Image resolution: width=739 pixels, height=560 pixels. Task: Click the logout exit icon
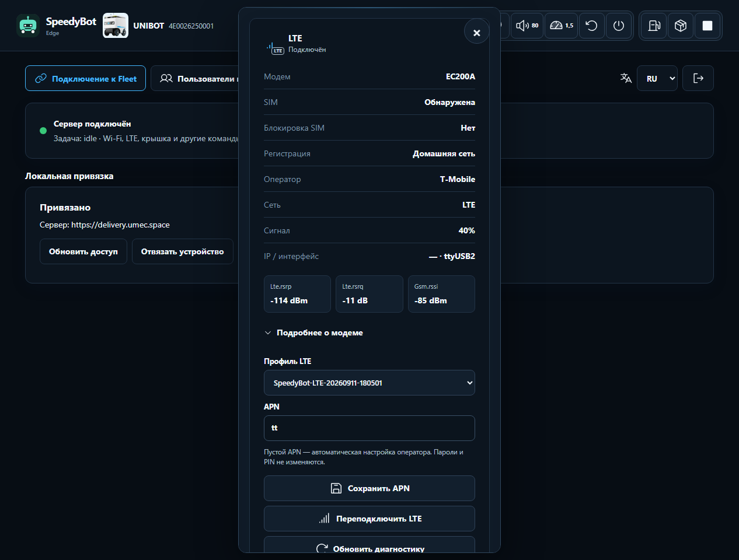(x=698, y=78)
